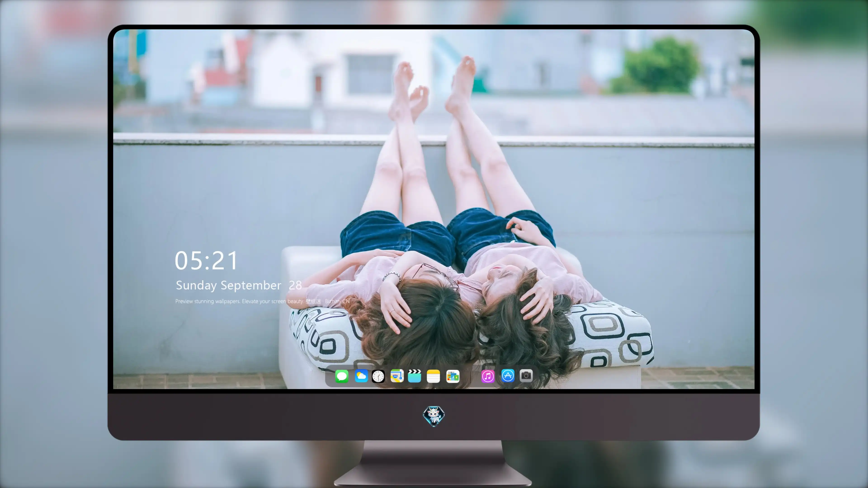The height and width of the screenshot is (488, 868).
Task: Open the yellow Notes app
Action: pos(433,376)
